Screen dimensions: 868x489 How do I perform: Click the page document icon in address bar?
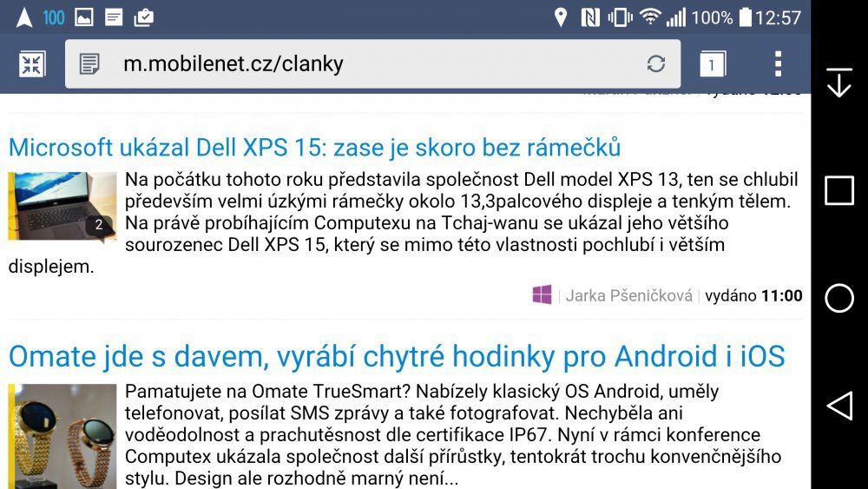(89, 63)
